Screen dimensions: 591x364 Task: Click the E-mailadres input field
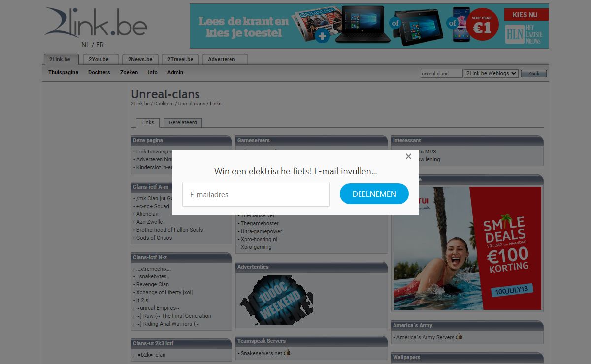256,194
